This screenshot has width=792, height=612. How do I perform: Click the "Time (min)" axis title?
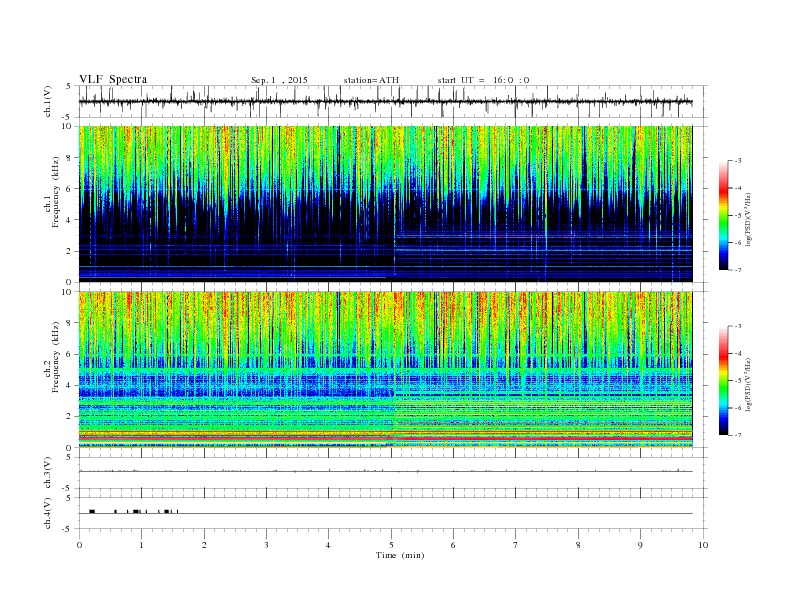(400, 555)
